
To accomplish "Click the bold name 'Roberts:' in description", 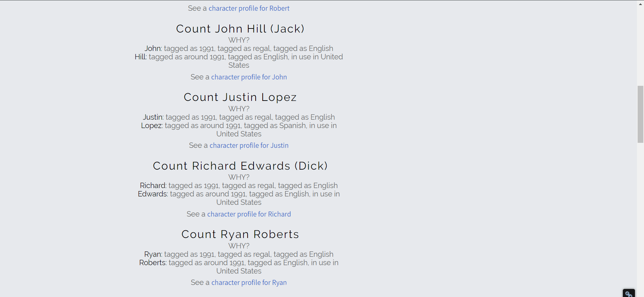I will pos(153,263).
